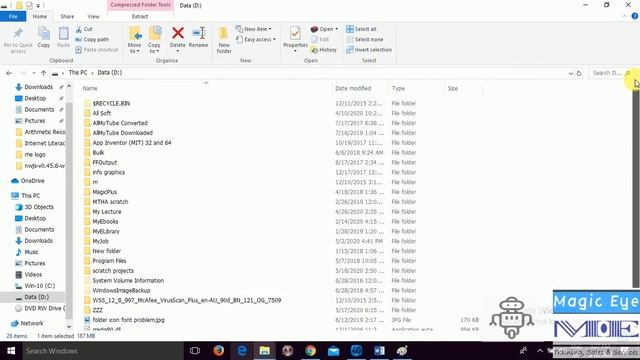Open the Windows Start button
640x360 pixels.
tap(11, 351)
